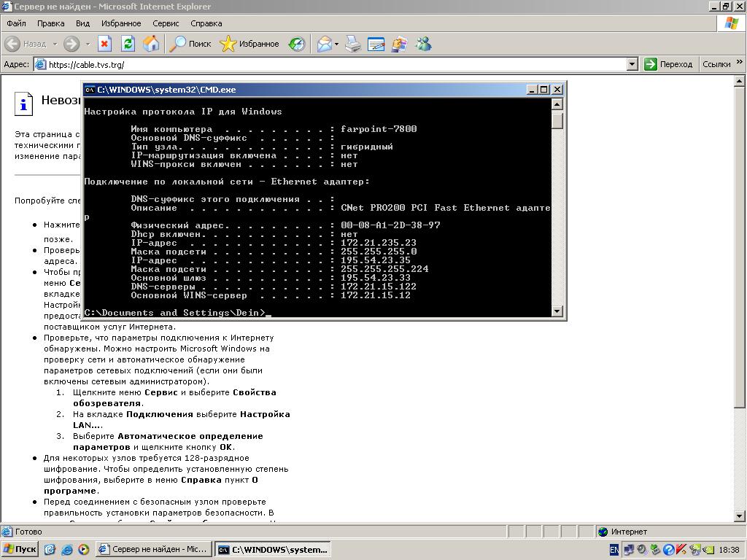Click the Print icon in toolbar

point(353,44)
